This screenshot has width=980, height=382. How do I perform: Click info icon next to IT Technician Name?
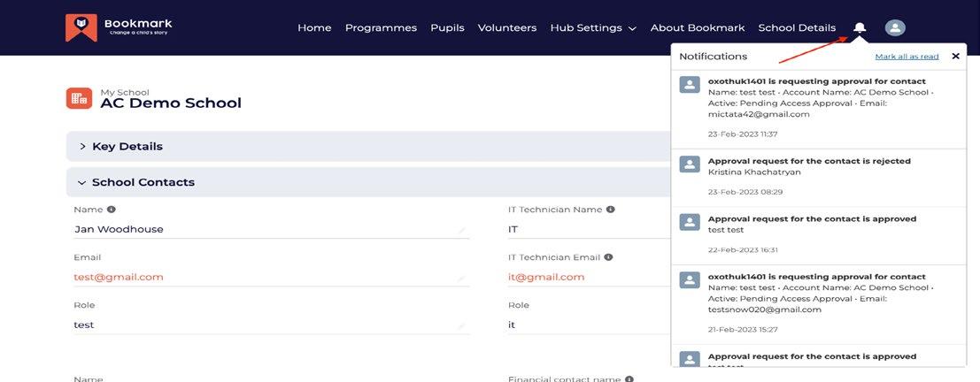pyautogui.click(x=611, y=210)
